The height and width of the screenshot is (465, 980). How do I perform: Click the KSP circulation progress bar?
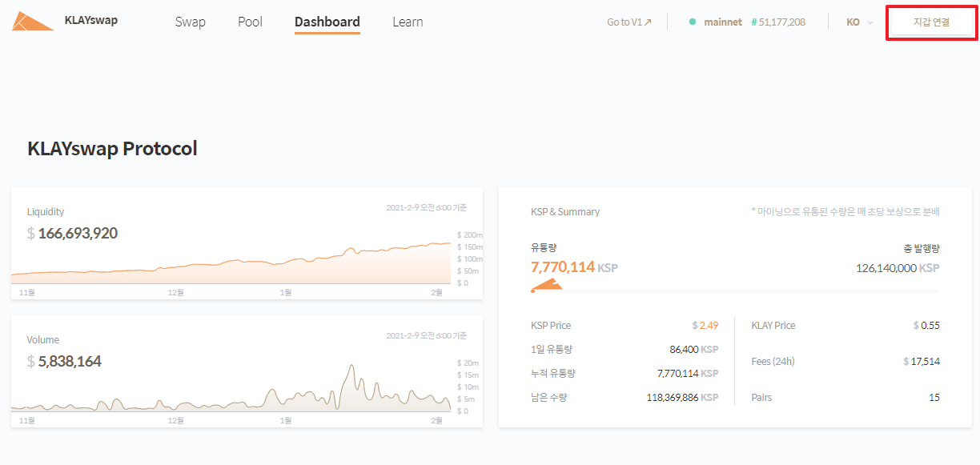click(735, 291)
